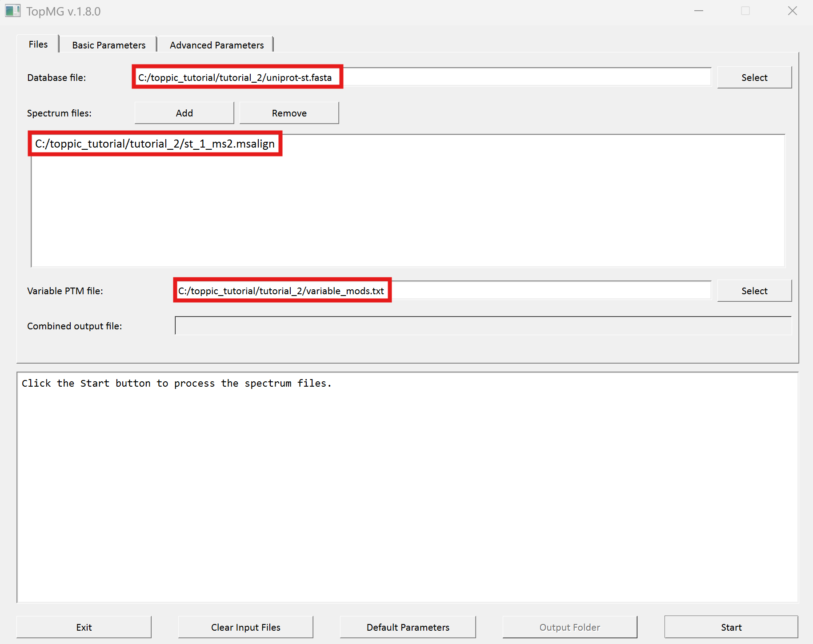This screenshot has width=813, height=644.
Task: Close the TopMG window
Action: point(792,11)
